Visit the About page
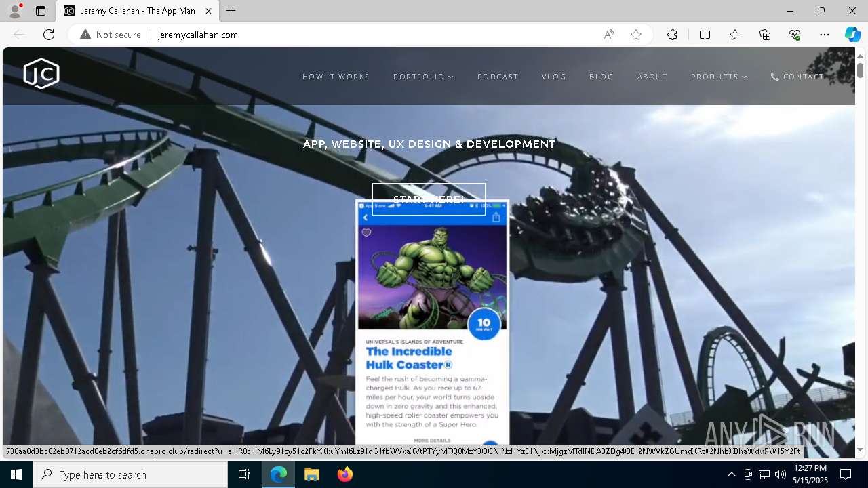This screenshot has width=868, height=488. click(652, 77)
